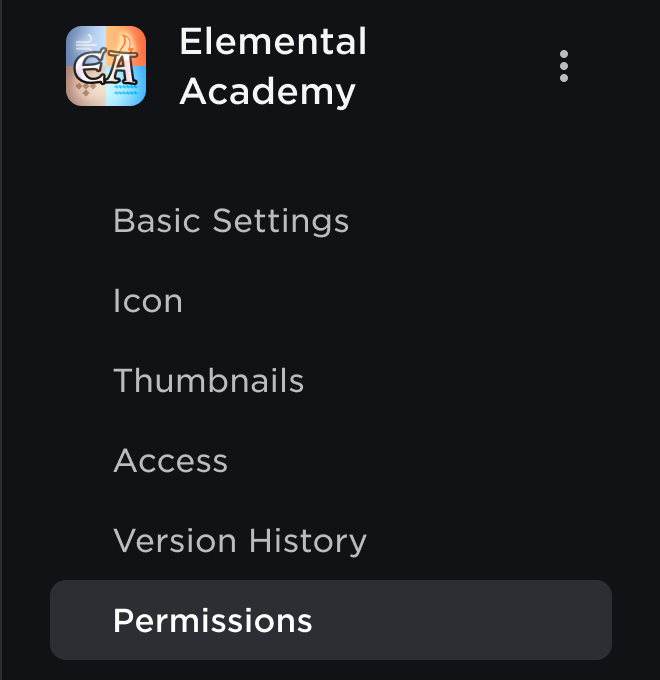Screen dimensions: 660x680
Task: Click the Elemental Academy game icon
Action: point(106,66)
